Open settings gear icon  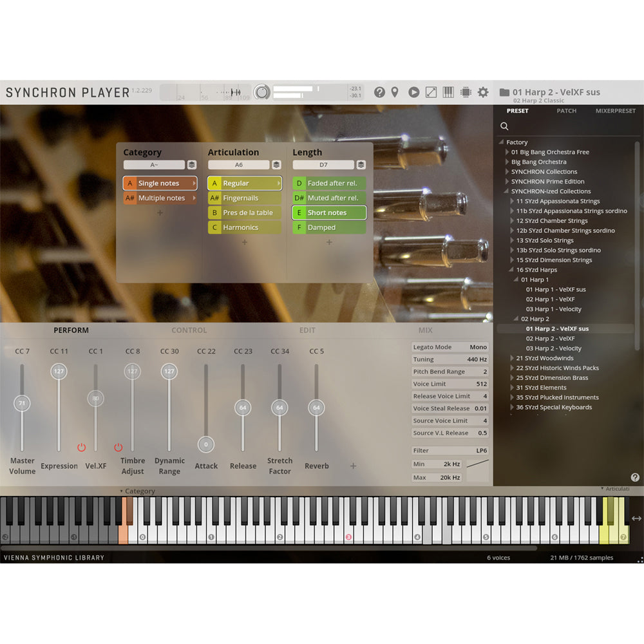483,92
